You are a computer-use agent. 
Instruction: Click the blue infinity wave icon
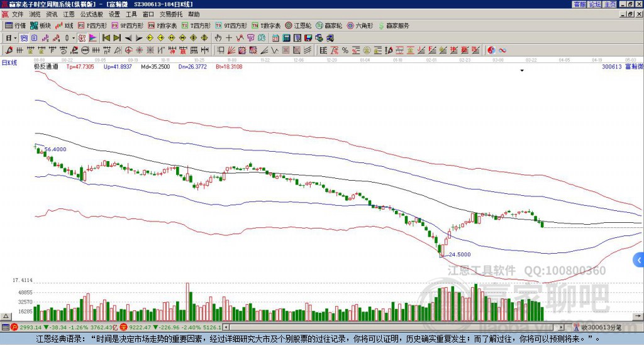(502, 50)
